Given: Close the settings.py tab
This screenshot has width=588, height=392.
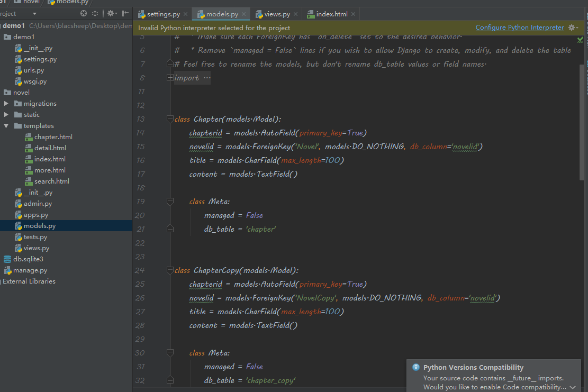Looking at the screenshot, I should pos(185,14).
